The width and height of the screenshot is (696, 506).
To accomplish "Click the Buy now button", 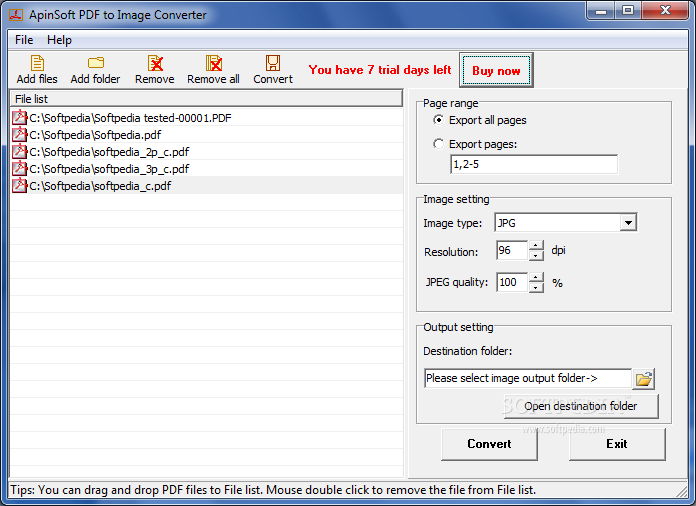I will click(x=496, y=70).
